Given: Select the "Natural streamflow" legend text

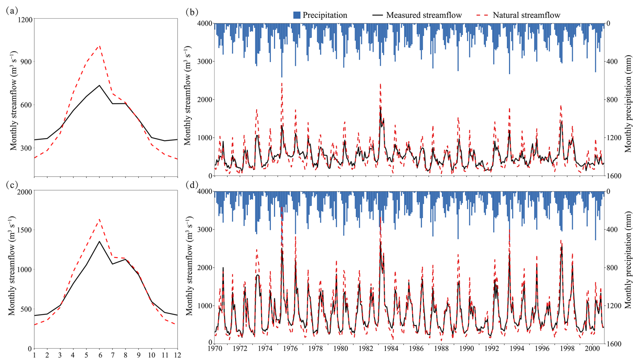Looking at the screenshot, I should point(526,15).
